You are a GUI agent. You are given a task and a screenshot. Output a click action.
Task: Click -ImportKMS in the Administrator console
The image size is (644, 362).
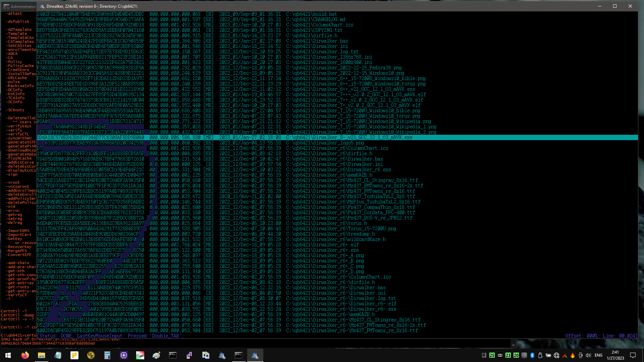(x=17, y=231)
